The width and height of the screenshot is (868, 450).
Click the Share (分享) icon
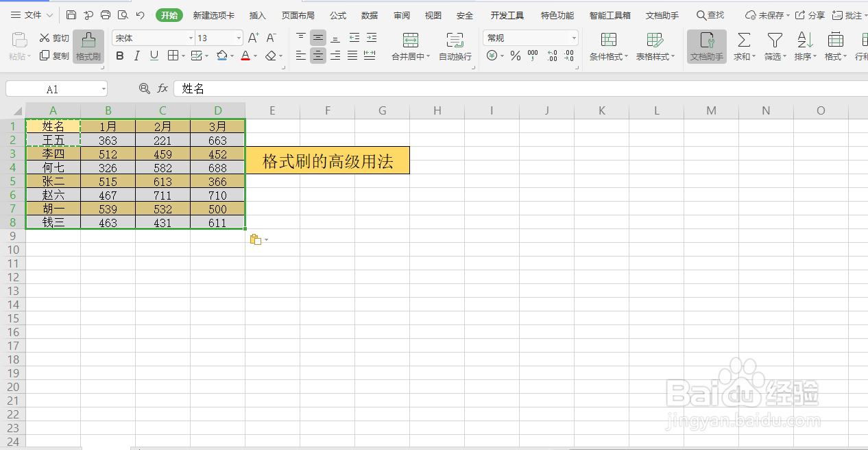tap(810, 14)
